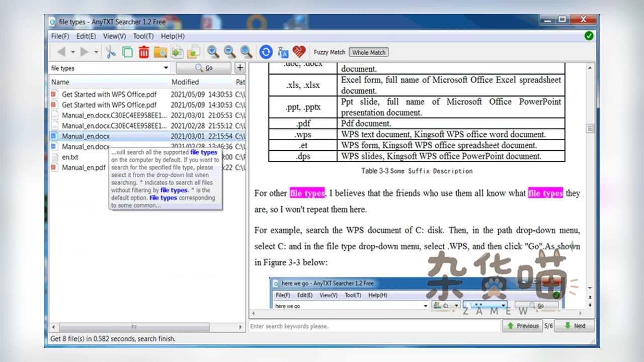Zoom out with the minus magnifier icon
This screenshot has height=362, width=644.
pos(230,52)
